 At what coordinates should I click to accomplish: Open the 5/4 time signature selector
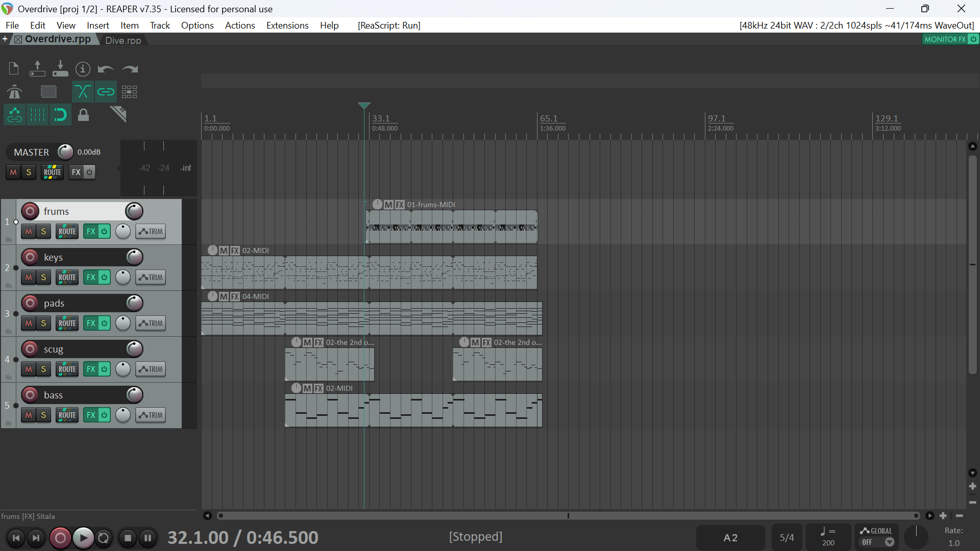pos(787,538)
